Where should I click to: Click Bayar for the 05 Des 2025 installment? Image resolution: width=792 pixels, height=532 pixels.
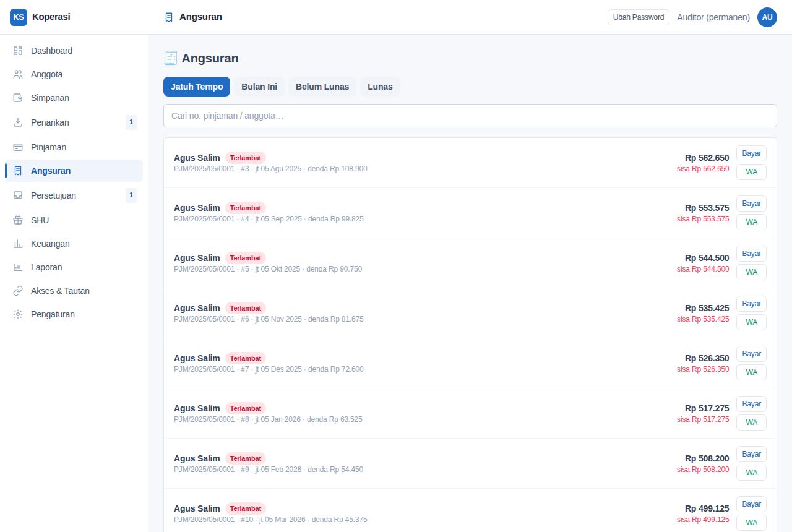751,354
